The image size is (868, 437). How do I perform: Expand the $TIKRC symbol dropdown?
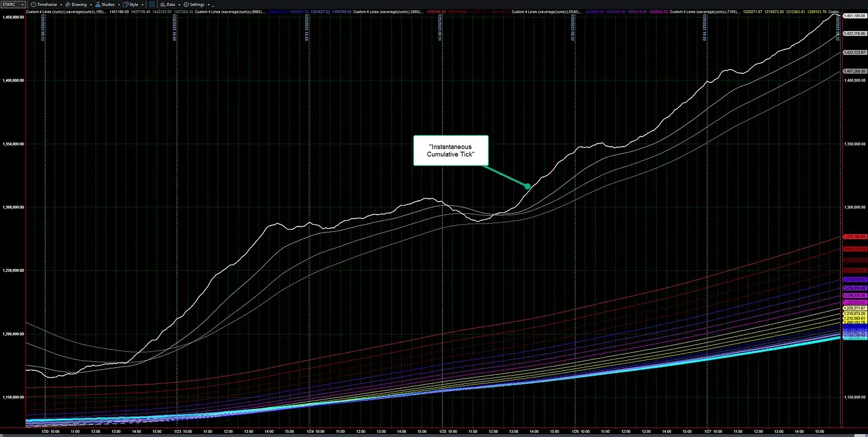23,4
